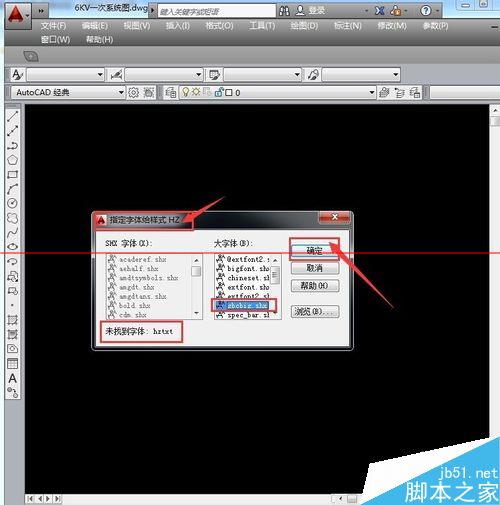500x505 pixels.
Task: Select the Spline tool
Action: coord(12,232)
